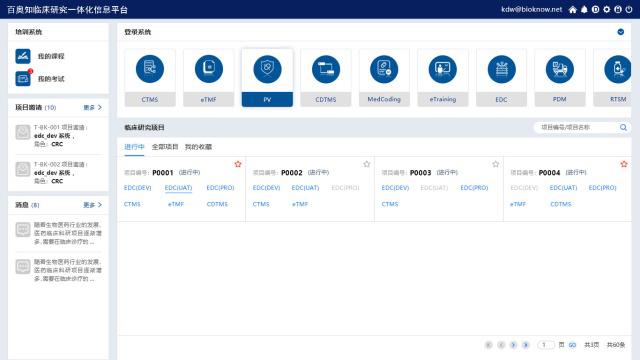This screenshot has height=360, width=640.
Task: Click the project number search field
Action: click(579, 127)
